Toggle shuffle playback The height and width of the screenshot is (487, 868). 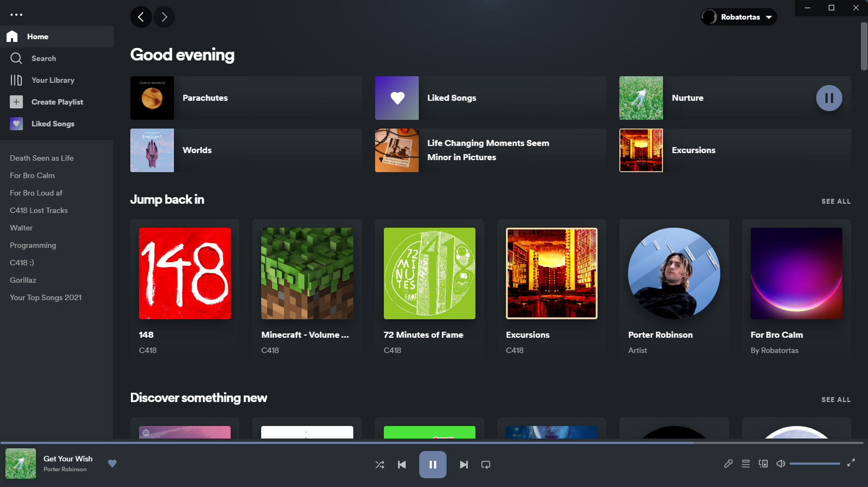click(x=380, y=465)
